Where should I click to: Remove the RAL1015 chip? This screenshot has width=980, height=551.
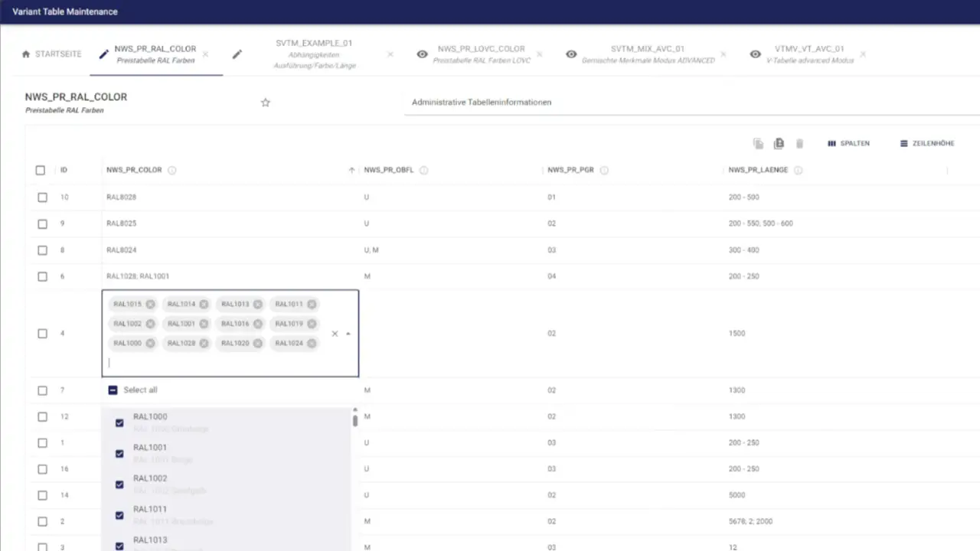coord(150,304)
